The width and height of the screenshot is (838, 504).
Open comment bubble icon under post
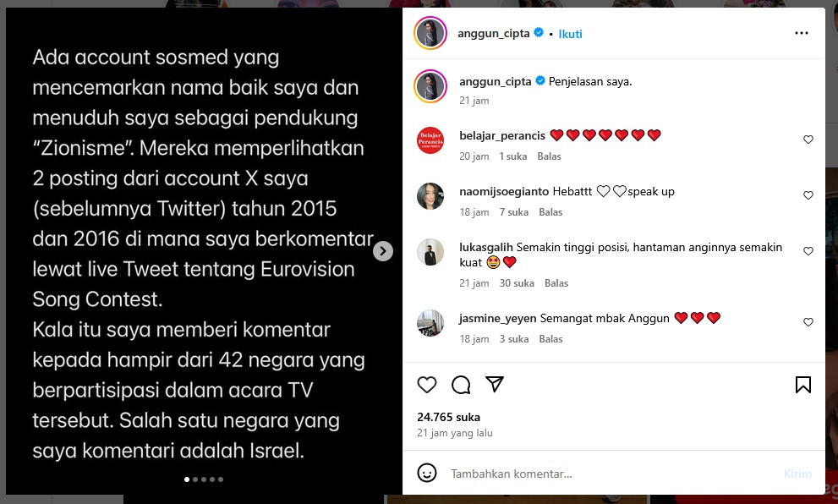461,385
